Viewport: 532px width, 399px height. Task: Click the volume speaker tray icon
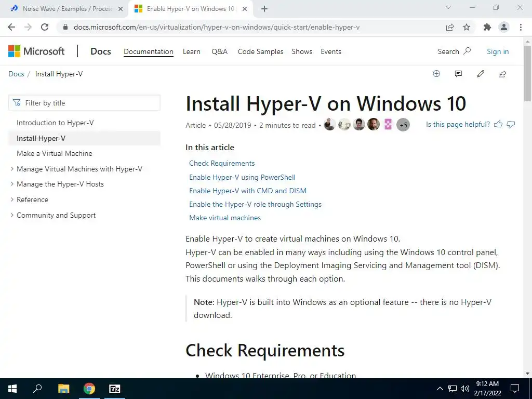click(x=465, y=389)
